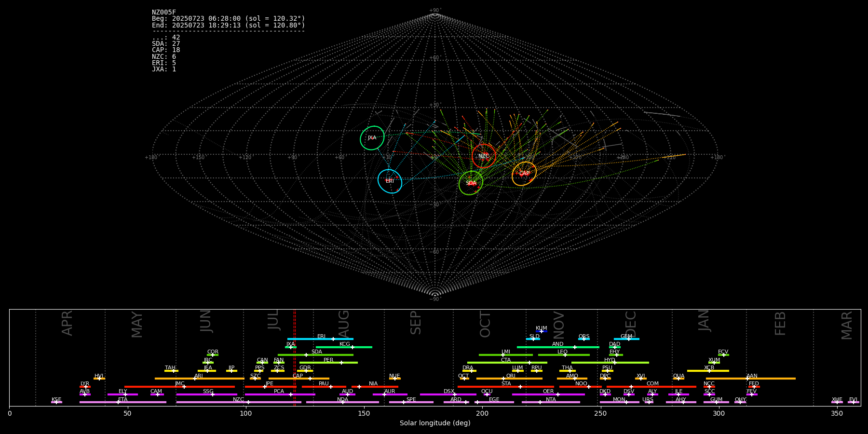
Task: Select the SDA radiant circle on sky map
Action: (x=471, y=183)
